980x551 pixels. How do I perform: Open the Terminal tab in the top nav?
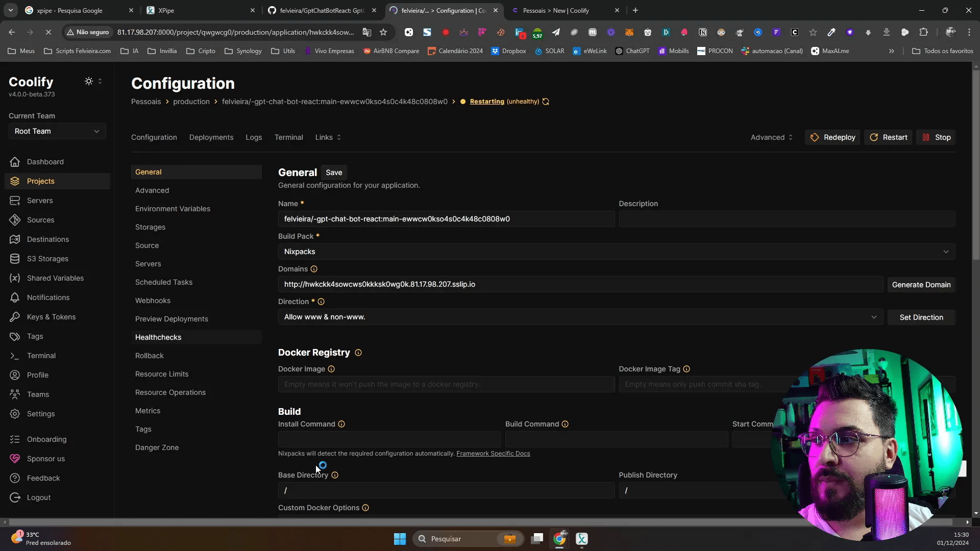tap(289, 137)
